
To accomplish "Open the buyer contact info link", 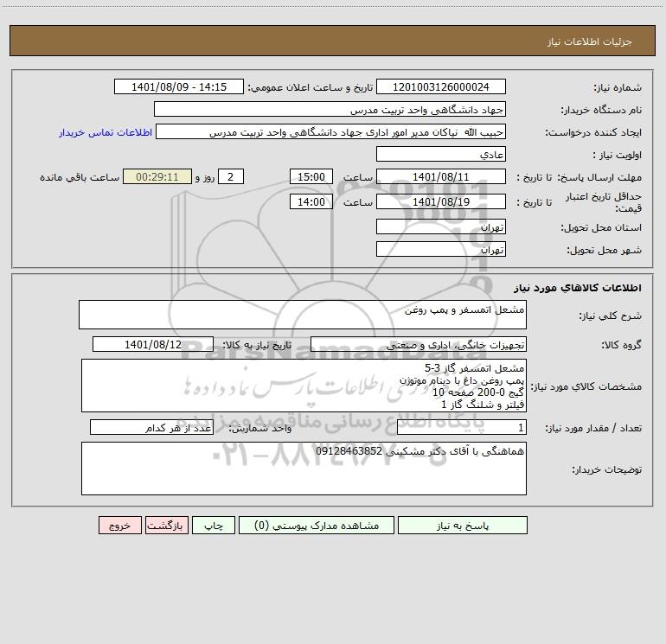I will 106,132.
